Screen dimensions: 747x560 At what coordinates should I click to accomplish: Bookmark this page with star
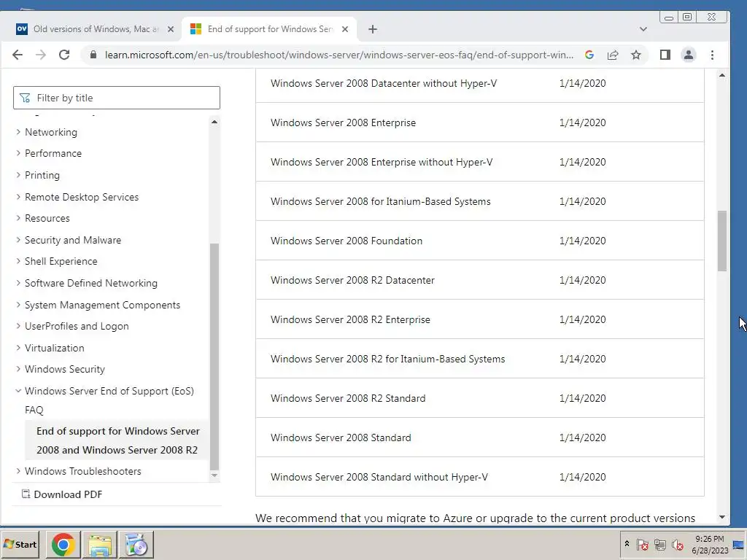(x=636, y=55)
